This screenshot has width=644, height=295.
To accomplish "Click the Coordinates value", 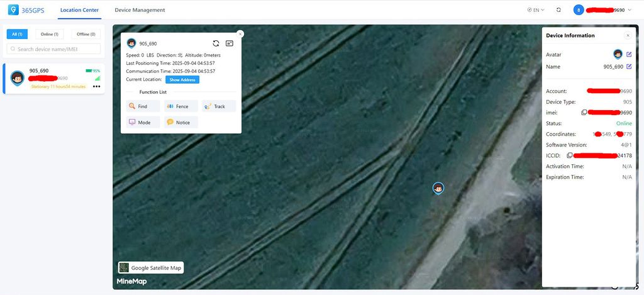I will (613, 134).
